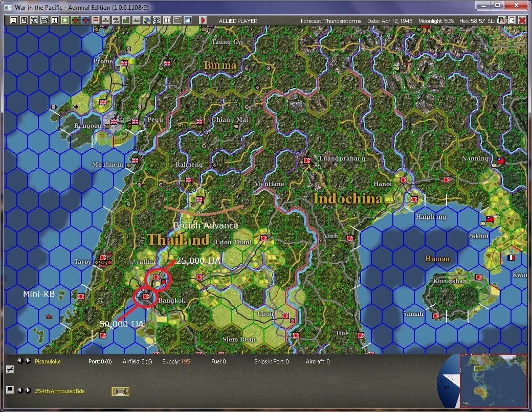Click the globe toolbar icon
This screenshot has height=412, width=532.
tap(146, 20)
